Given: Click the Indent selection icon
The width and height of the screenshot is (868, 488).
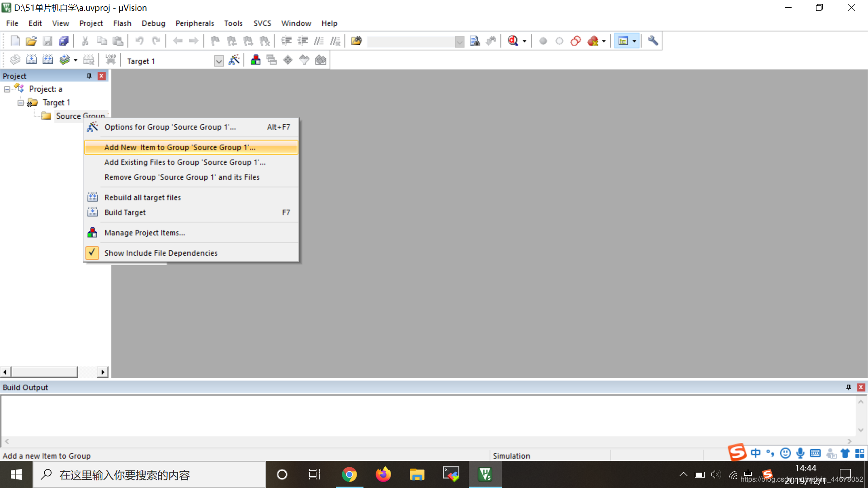Looking at the screenshot, I should 286,41.
